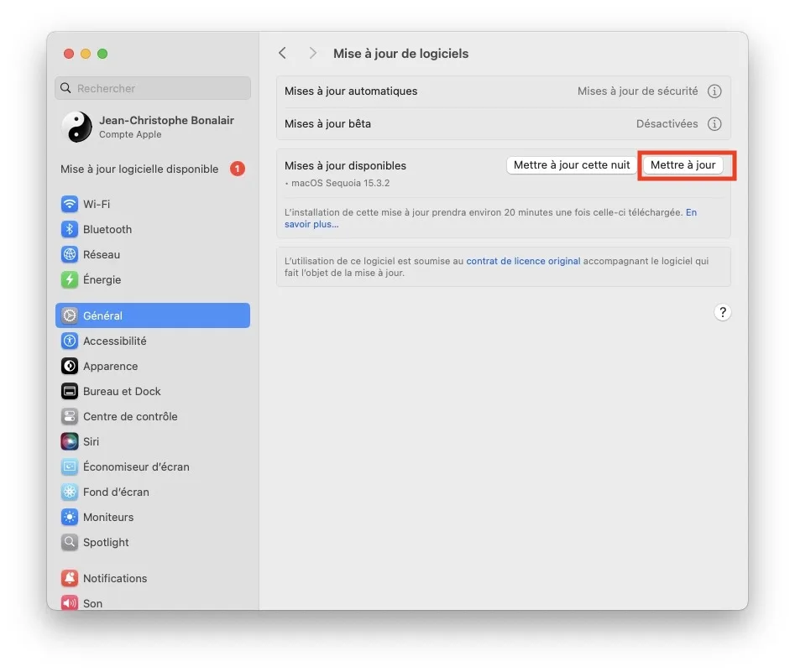Click the Rechercher search field

(x=153, y=88)
